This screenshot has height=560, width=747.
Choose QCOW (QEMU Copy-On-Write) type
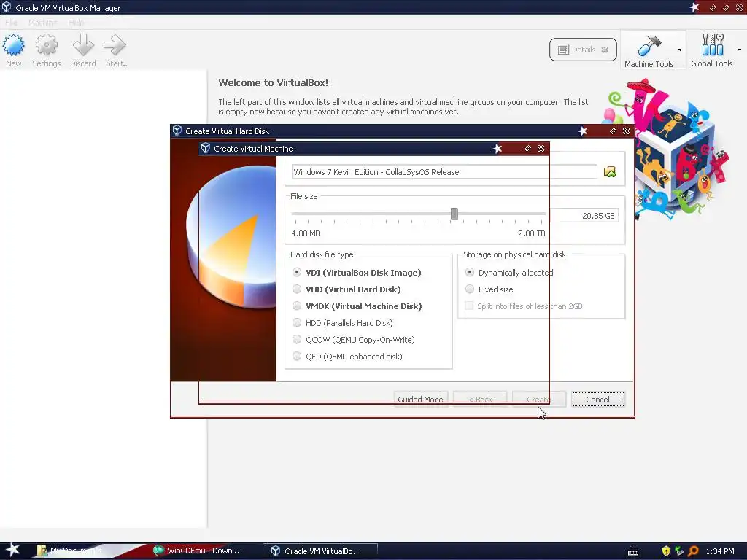click(354, 340)
